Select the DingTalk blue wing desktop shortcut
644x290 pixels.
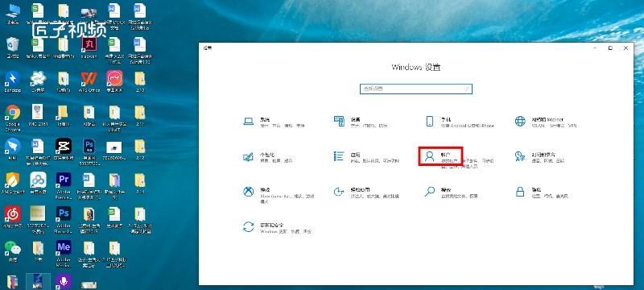point(13,149)
